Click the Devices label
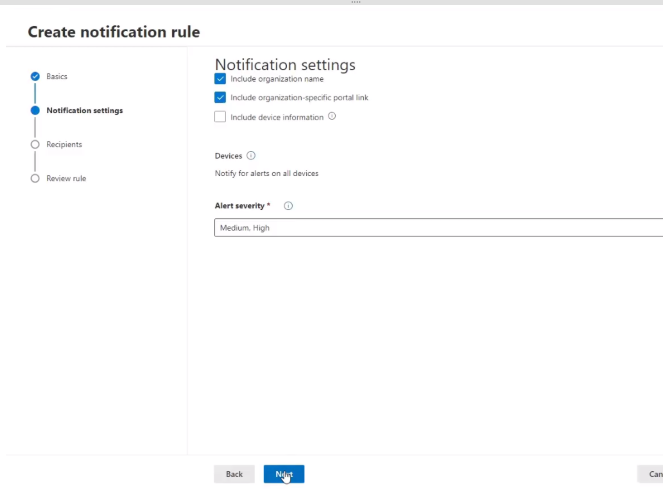Image resolution: width=663 pixels, height=489 pixels. (x=228, y=156)
